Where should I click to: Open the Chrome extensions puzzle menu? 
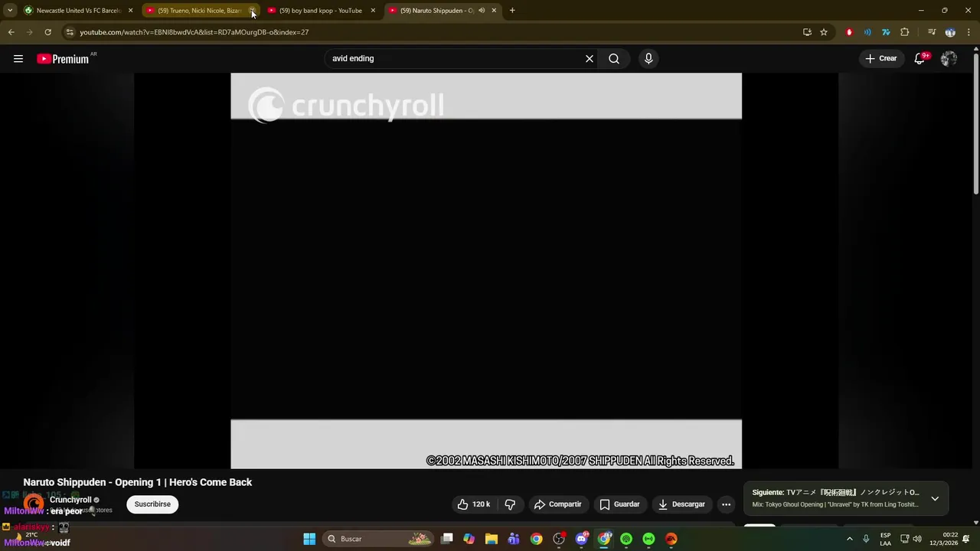[905, 32]
